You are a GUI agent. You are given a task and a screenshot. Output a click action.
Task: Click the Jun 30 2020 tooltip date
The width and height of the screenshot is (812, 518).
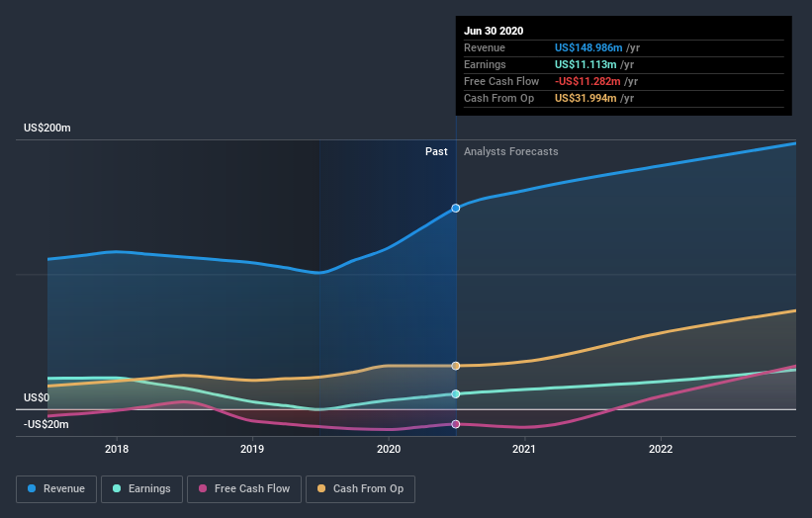(x=494, y=31)
